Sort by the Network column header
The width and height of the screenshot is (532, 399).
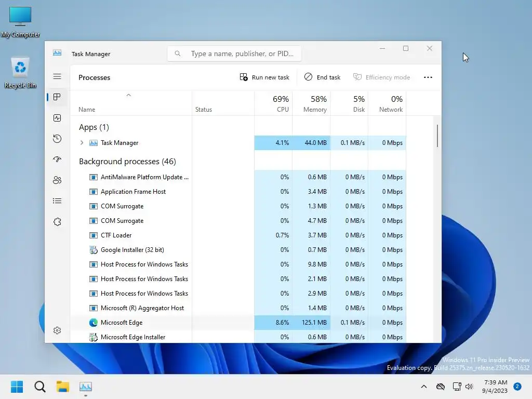pos(388,104)
